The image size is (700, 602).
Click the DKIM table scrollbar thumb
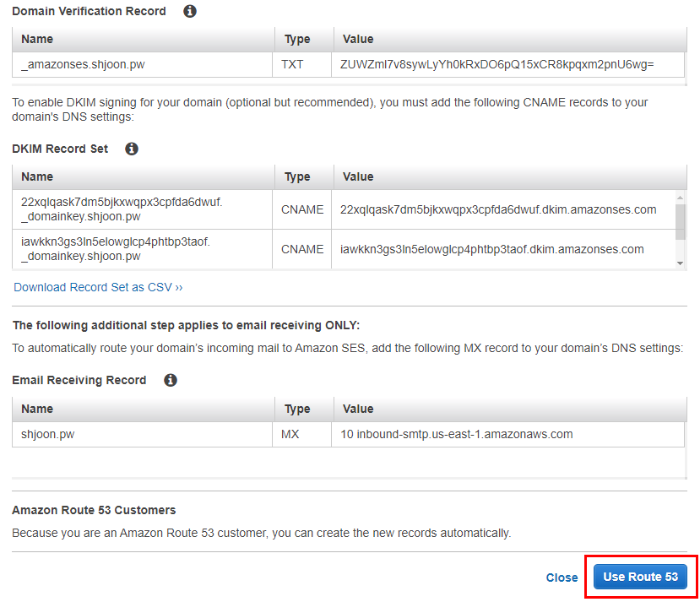[680, 222]
